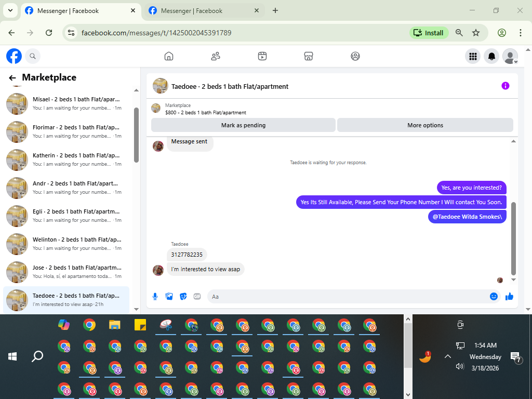Go to Home feed icon

169,56
